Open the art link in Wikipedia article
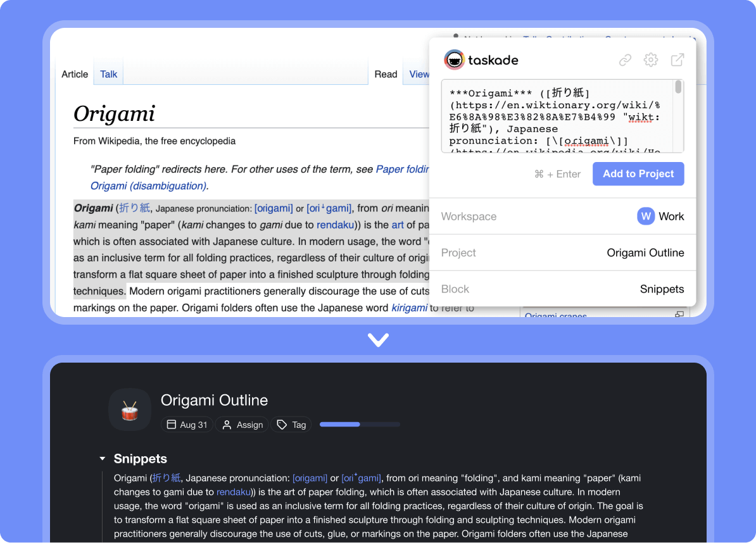 click(398, 225)
